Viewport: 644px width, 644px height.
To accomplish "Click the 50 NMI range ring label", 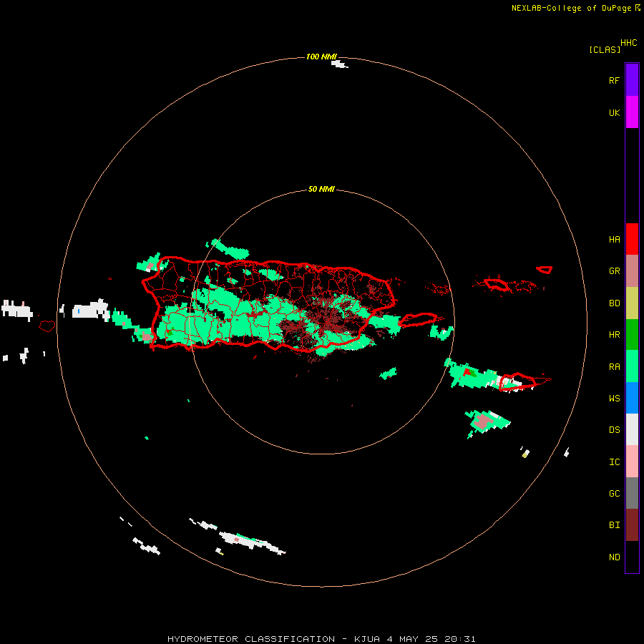I will tap(321, 190).
